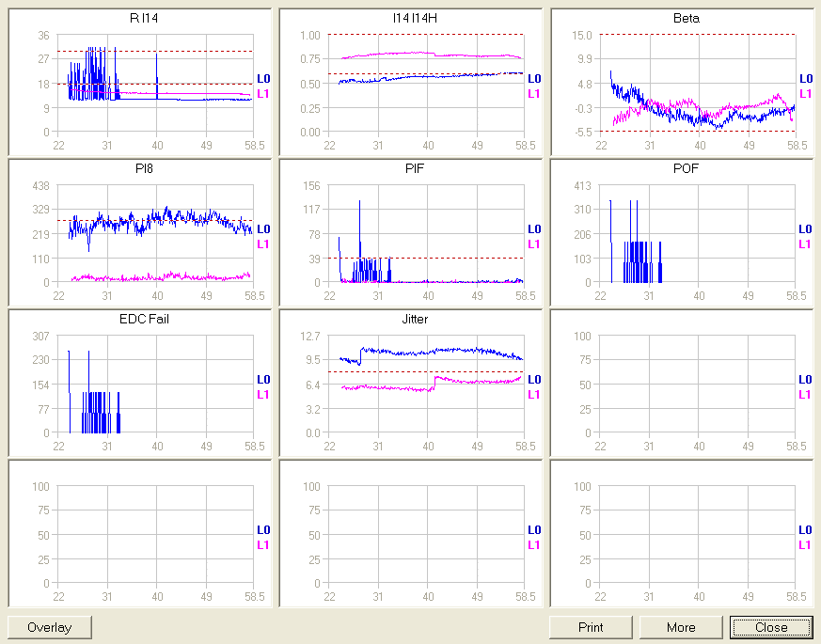821x644 pixels.
Task: Click the empty chart right of Jitter
Action: [698, 385]
